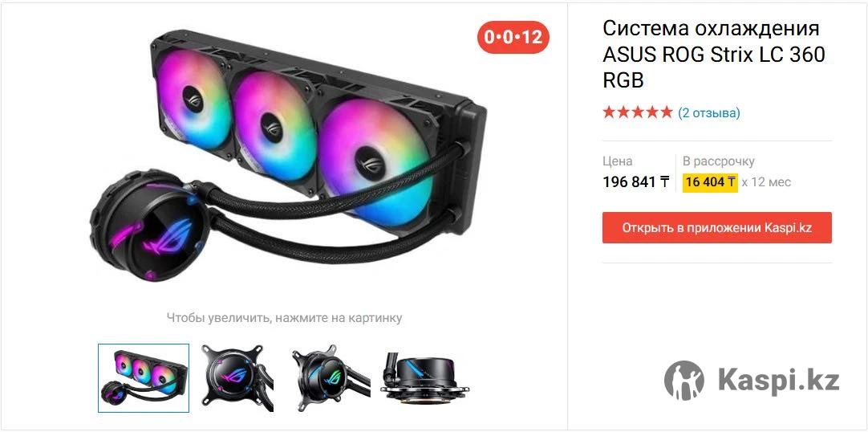Click the middle RGB fan in the main image
The height and width of the screenshot is (432, 868).
tap(273, 127)
